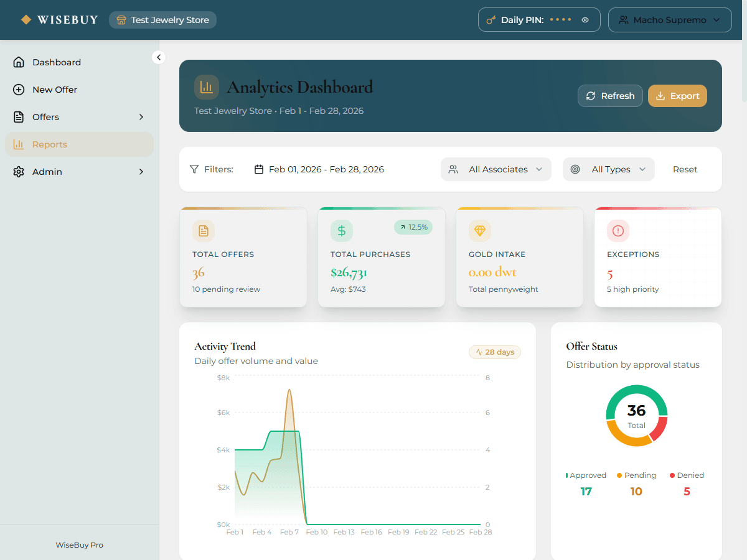The height and width of the screenshot is (560, 747).
Task: Click the funnel icon next to Filters
Action: coord(194,169)
